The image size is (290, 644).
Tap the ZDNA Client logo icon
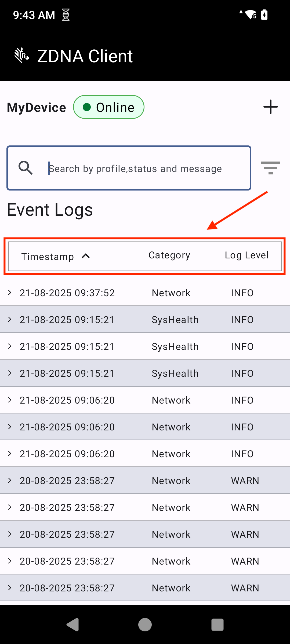click(21, 56)
